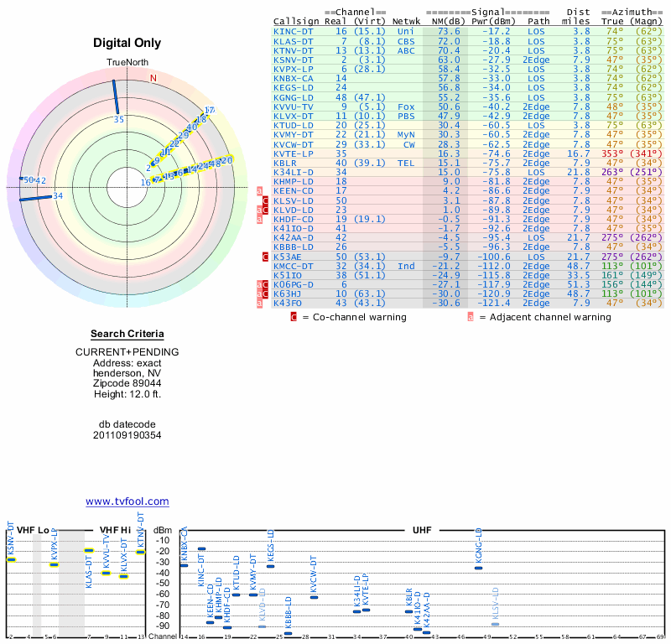The width and height of the screenshot is (671, 644).
Task: Click the co-channel warning icon beside KLSV-LD
Action: pos(266,201)
